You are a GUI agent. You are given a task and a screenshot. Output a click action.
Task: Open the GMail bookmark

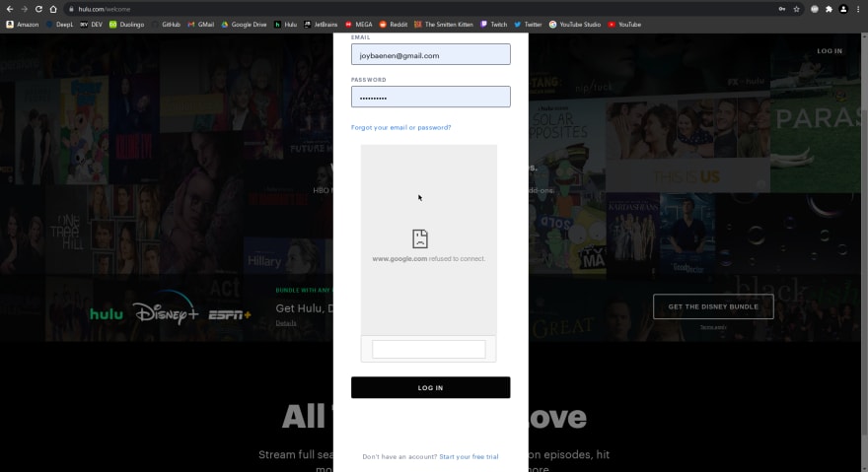(201, 25)
